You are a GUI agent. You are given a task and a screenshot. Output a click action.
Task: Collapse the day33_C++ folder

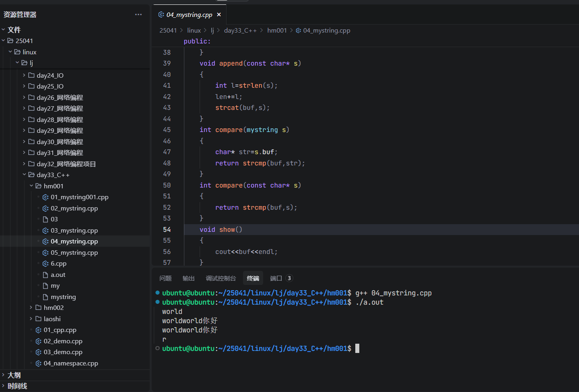[x=24, y=175]
